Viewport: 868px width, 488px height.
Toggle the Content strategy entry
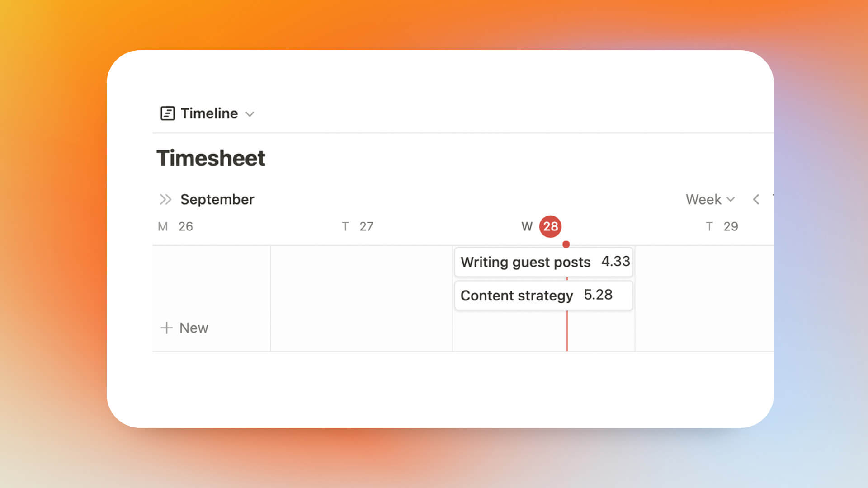pos(544,295)
